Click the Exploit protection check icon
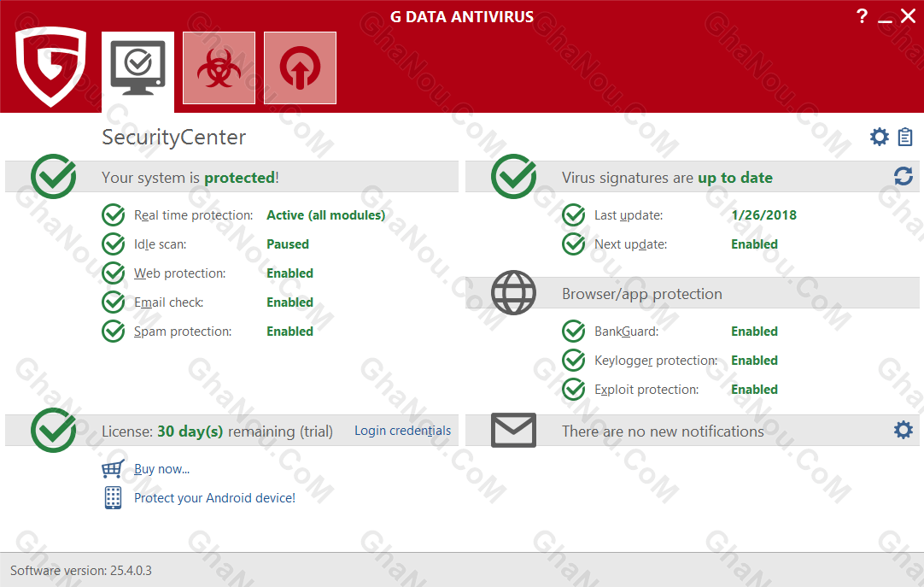Viewport: 924px width, 587px height. tap(573, 389)
